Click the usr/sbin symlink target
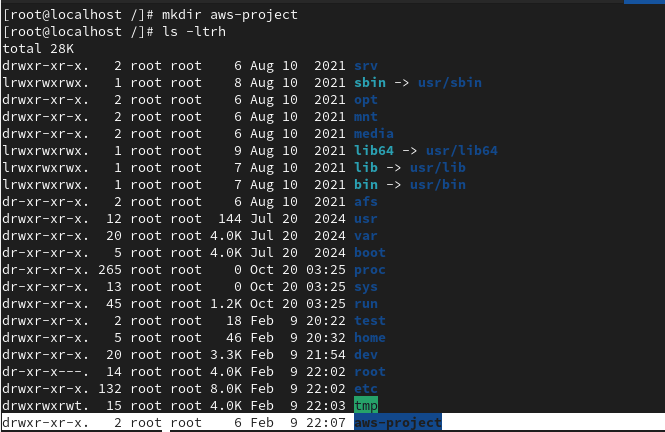 [450, 83]
